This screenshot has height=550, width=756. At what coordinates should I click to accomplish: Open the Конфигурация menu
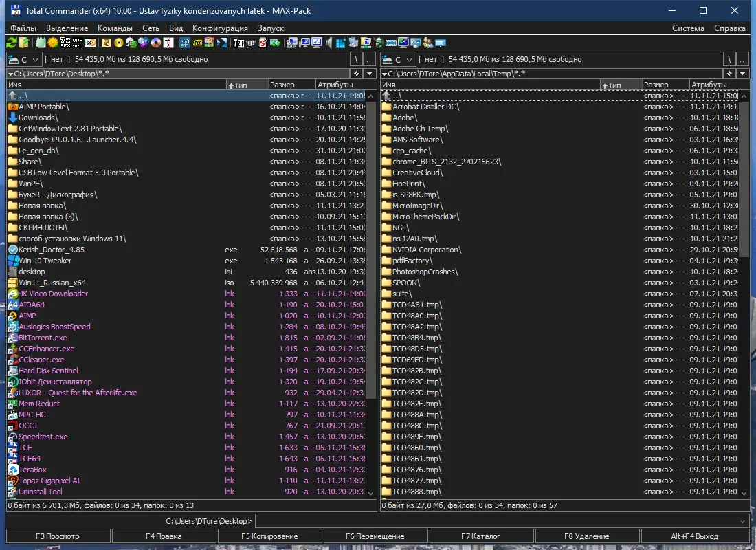coord(220,28)
